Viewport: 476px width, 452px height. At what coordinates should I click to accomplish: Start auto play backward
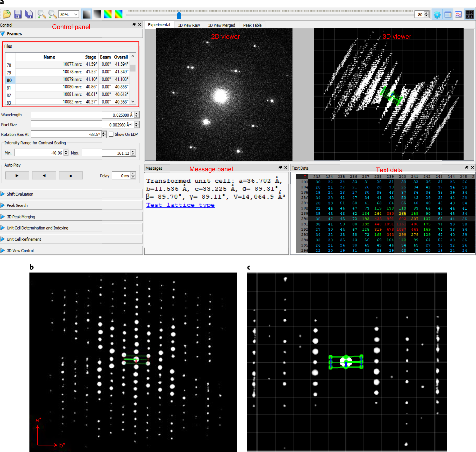point(44,176)
